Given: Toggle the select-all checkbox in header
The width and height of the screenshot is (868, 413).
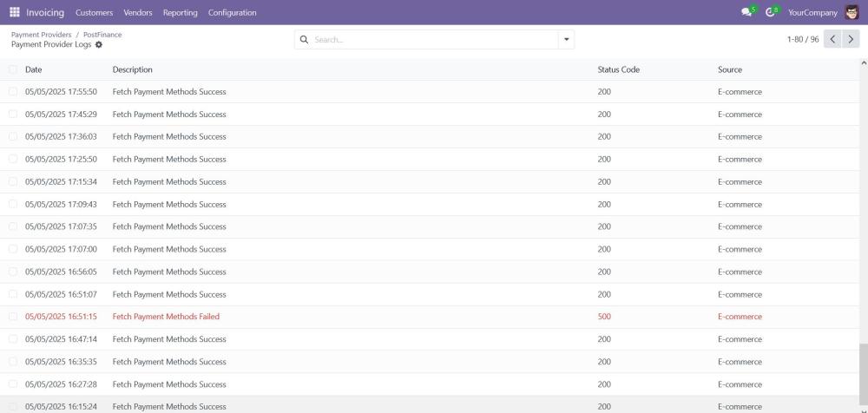Looking at the screenshot, I should (13, 69).
